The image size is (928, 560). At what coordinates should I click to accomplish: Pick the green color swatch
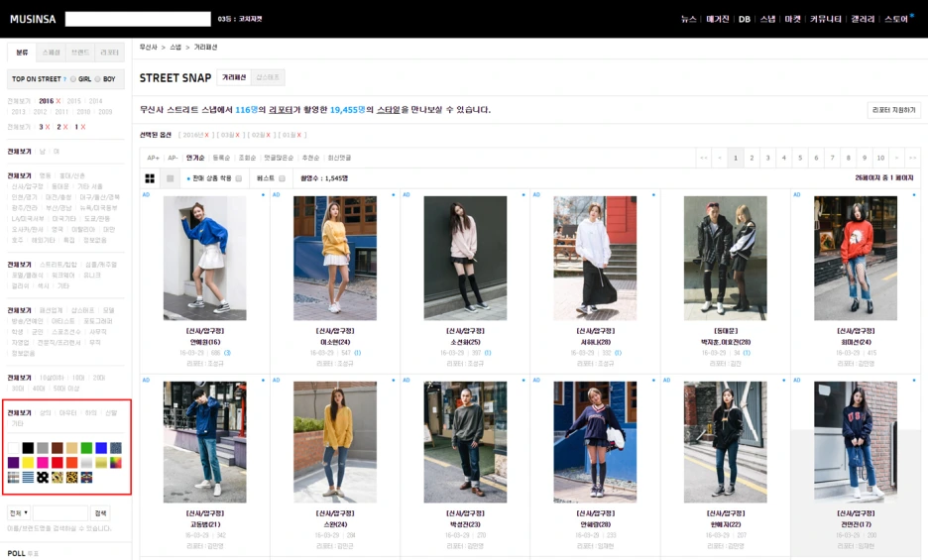[86, 448]
